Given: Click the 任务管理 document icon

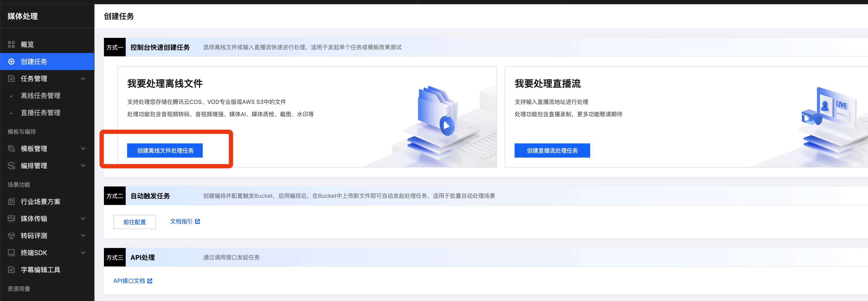Looking at the screenshot, I should [11, 79].
